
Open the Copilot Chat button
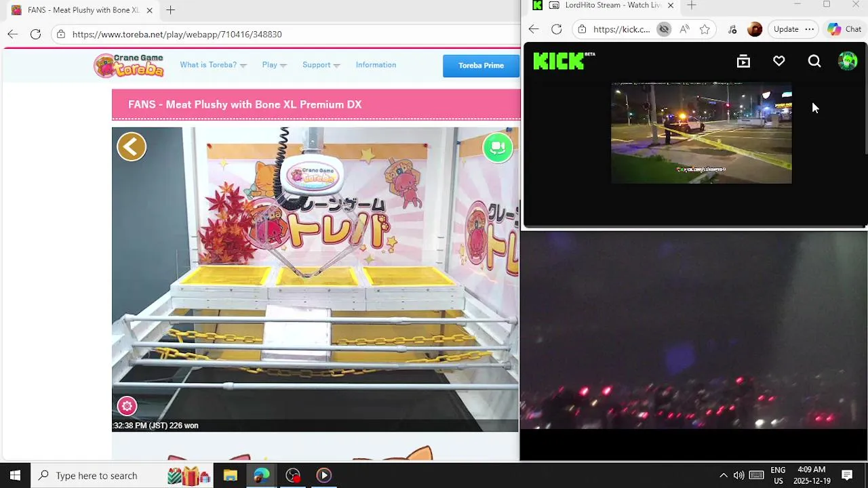844,29
